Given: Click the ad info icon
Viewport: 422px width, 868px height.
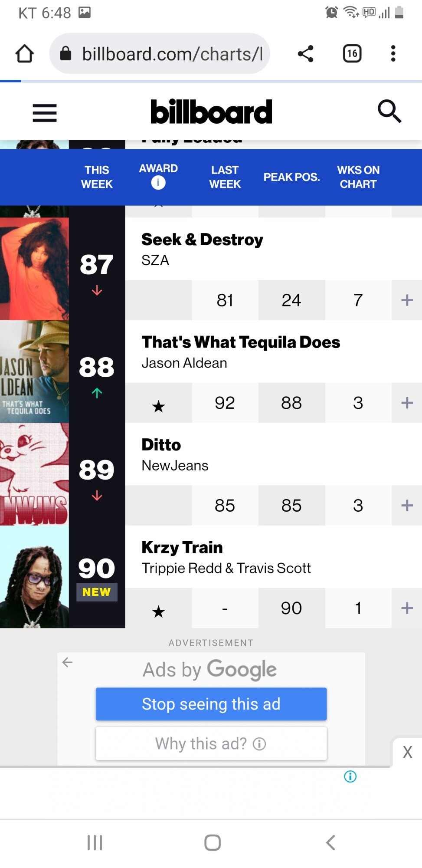Looking at the screenshot, I should click(x=350, y=776).
